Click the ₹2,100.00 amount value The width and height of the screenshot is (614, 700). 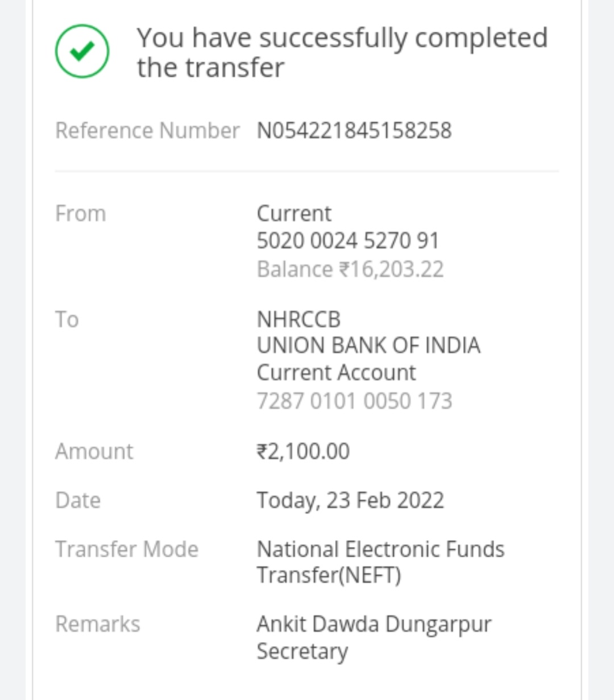coord(303,452)
